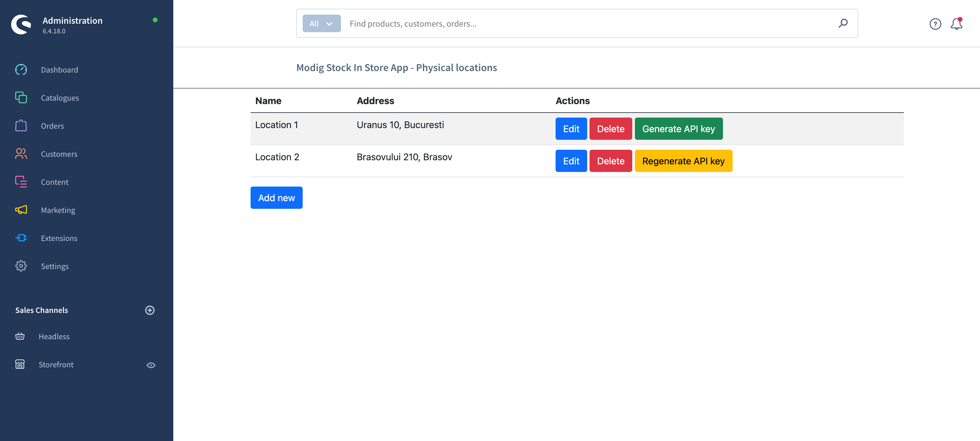980x441 pixels.
Task: Click the Address column header
Action: [375, 101]
